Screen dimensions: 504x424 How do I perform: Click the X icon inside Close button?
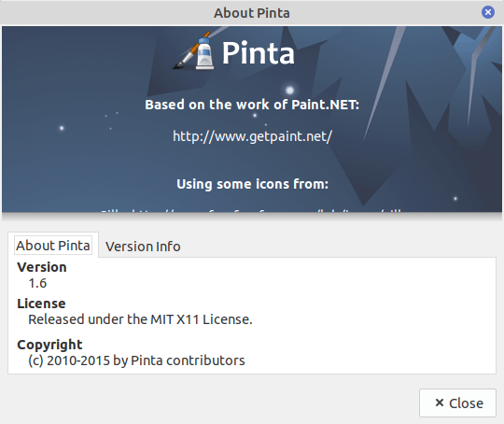(x=439, y=403)
